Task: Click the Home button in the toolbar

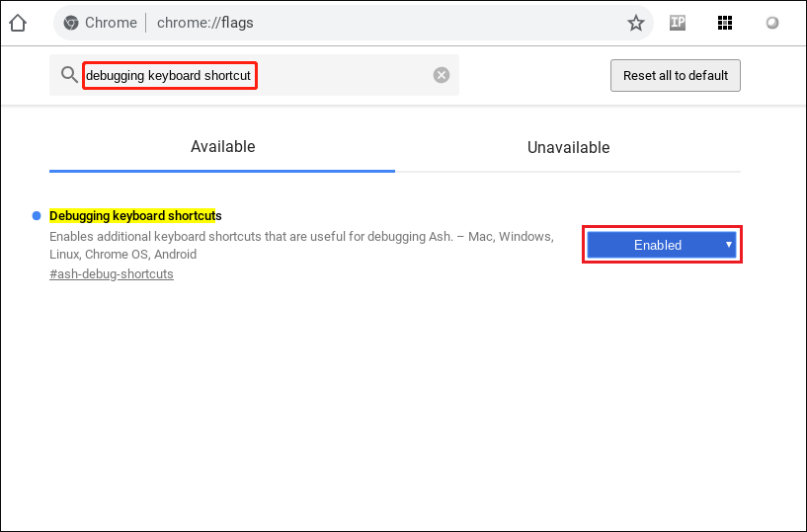Action: 18,23
